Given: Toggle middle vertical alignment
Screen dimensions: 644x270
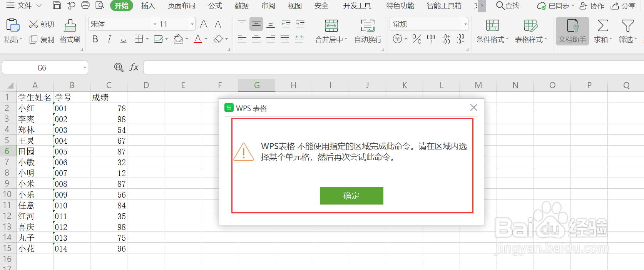Looking at the screenshot, I should pos(256,24).
